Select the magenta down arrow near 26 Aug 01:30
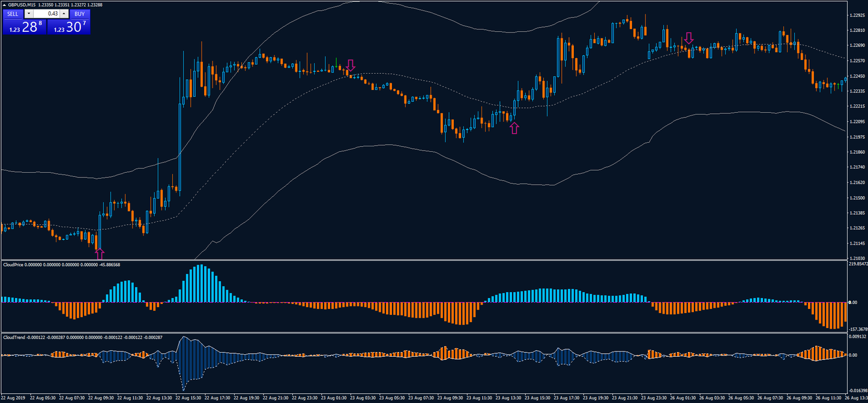This screenshot has width=868, height=403. tap(689, 38)
